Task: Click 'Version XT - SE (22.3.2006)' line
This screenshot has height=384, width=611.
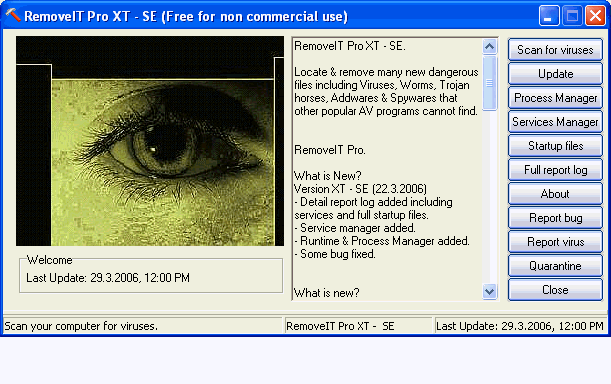Action: point(360,189)
